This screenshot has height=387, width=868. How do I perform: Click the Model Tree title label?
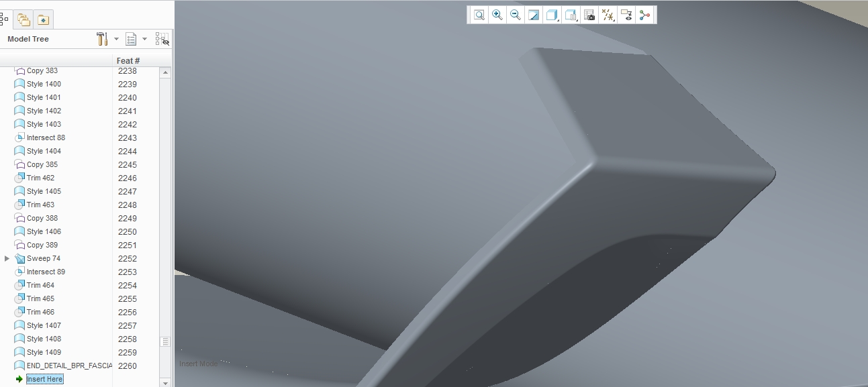[x=28, y=39]
